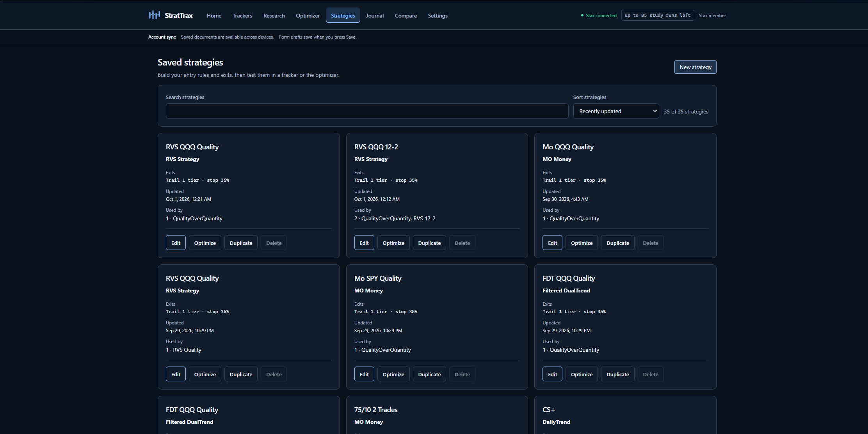Duplicate RVS QQQ Quality updated Oct 1

241,243
